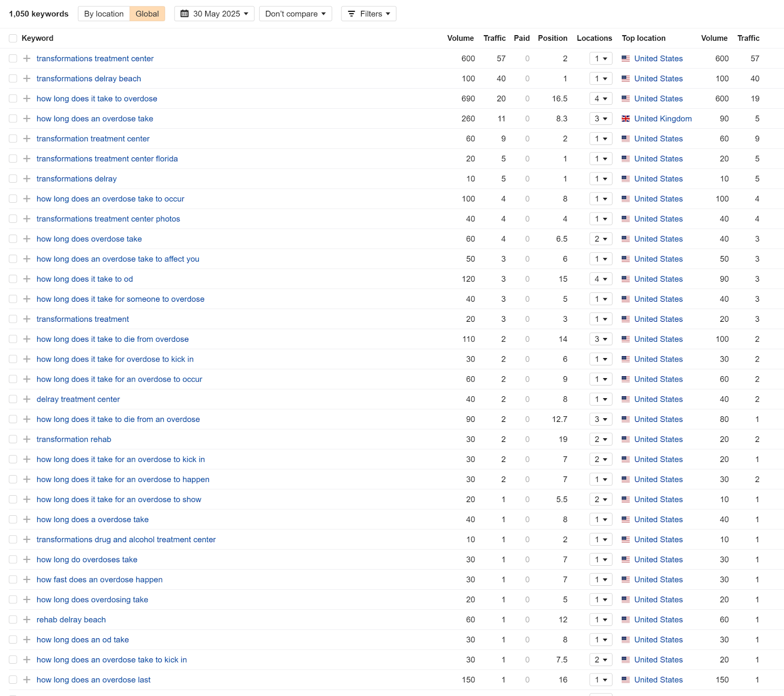This screenshot has height=696, width=784.
Task: Click plus icon for 'how long does an overdose take'
Action: (27, 119)
